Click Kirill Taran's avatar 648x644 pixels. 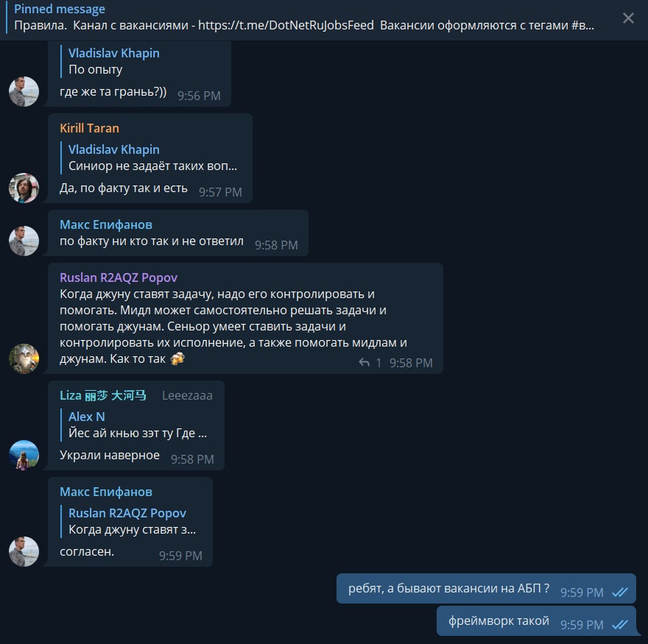(x=24, y=188)
